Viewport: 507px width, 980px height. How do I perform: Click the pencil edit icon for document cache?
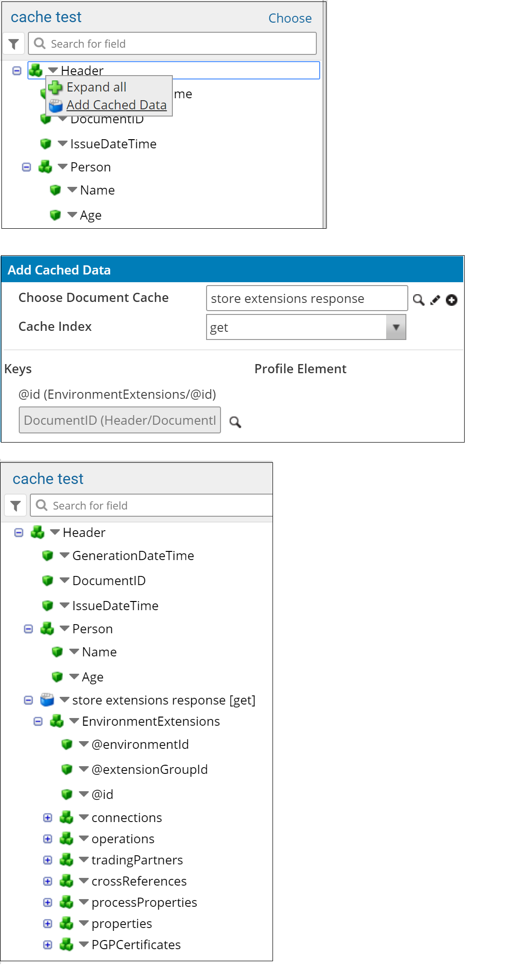(435, 300)
